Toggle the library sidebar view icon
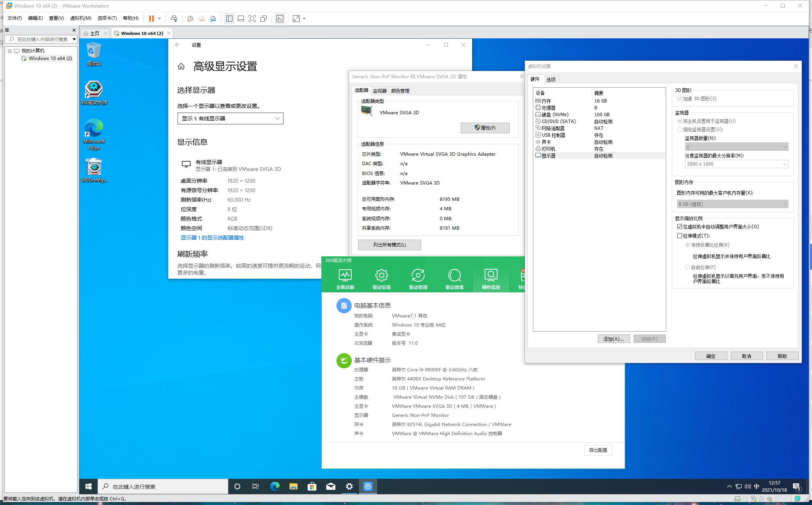This screenshot has height=505, width=812. tap(229, 18)
